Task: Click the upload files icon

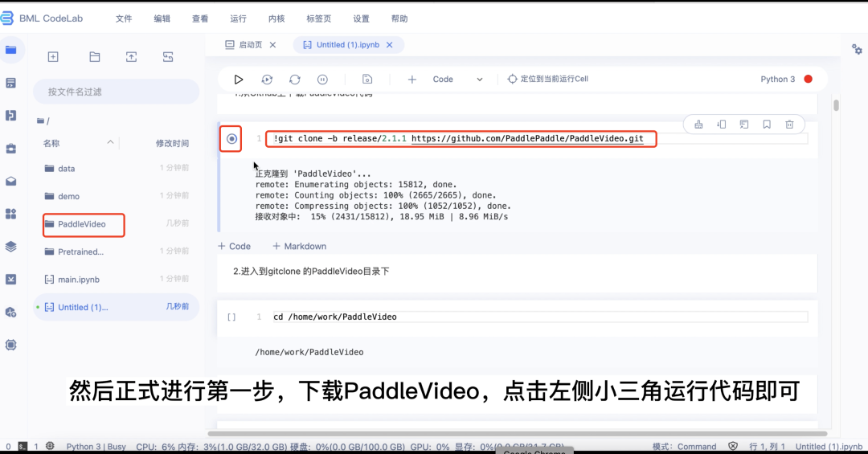Action: [x=131, y=57]
